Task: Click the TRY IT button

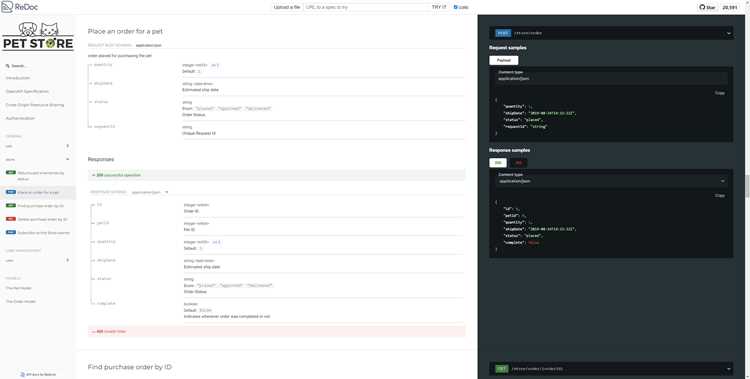Action: coord(439,7)
